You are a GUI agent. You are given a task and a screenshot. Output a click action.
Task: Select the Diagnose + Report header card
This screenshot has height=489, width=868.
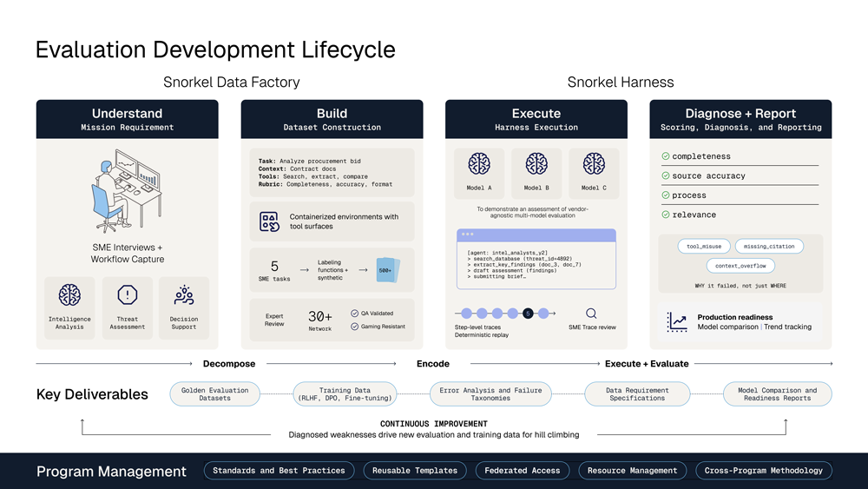740,119
